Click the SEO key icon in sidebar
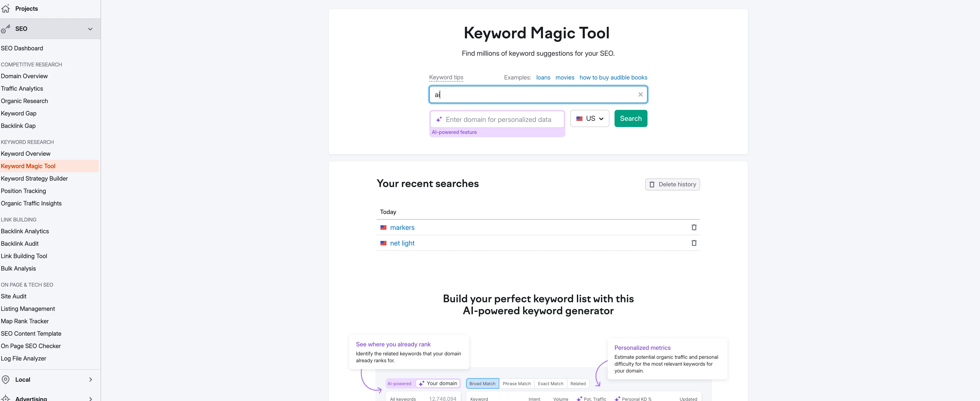 5,29
